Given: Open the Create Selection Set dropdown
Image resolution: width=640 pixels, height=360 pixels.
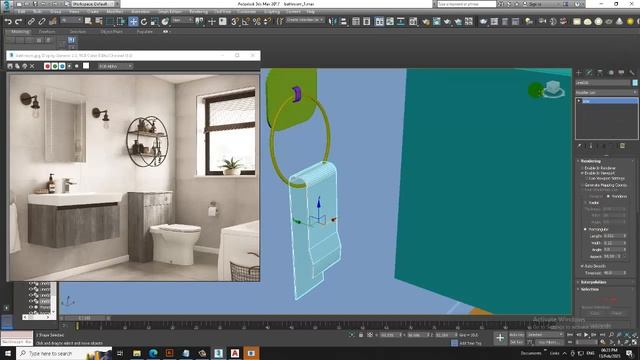Looking at the screenshot, I should [x=305, y=20].
